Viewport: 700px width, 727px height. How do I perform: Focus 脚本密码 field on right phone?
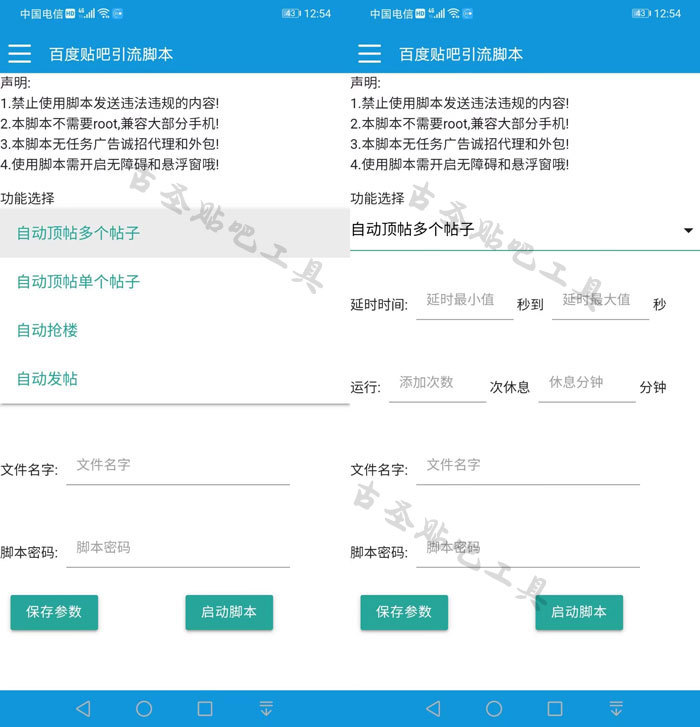(x=528, y=549)
